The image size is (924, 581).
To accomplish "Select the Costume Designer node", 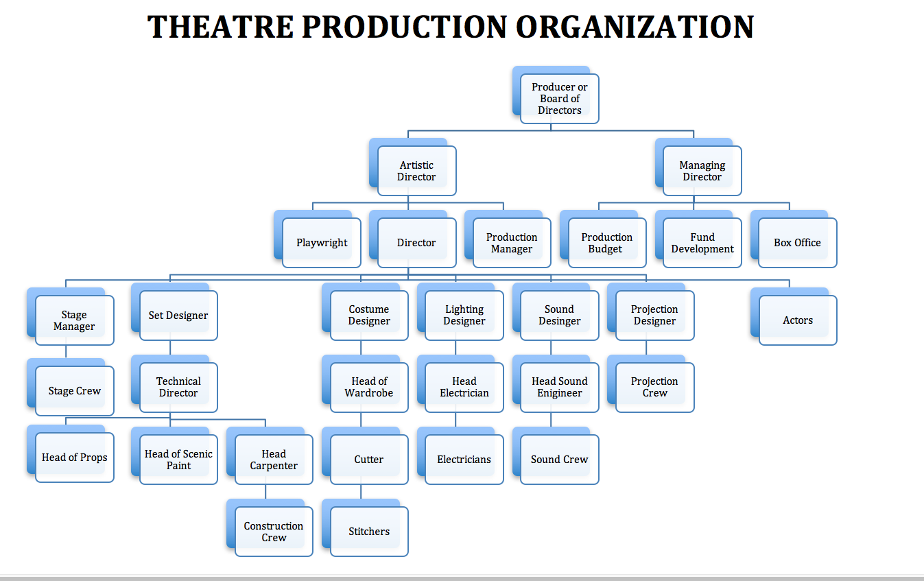I will (369, 316).
